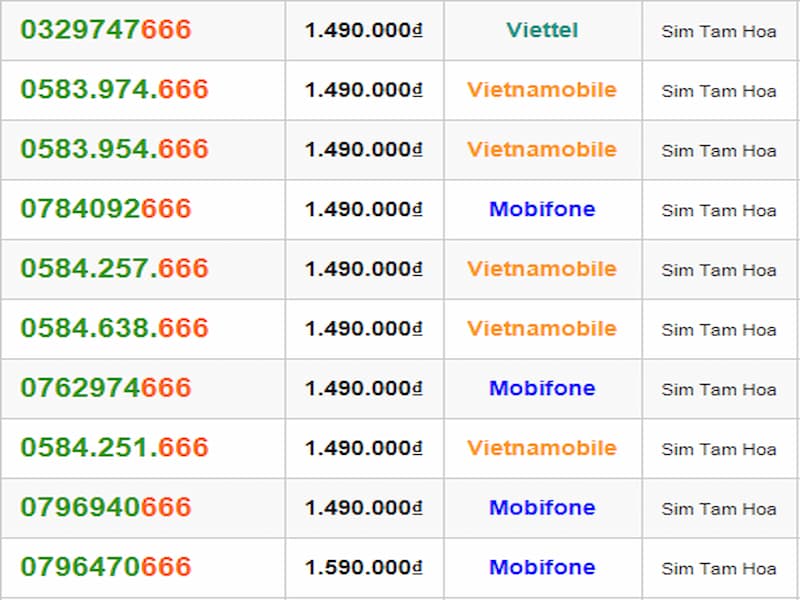Select phone number 0583.954.666
Image resolution: width=800 pixels, height=600 pixels.
coord(114,149)
